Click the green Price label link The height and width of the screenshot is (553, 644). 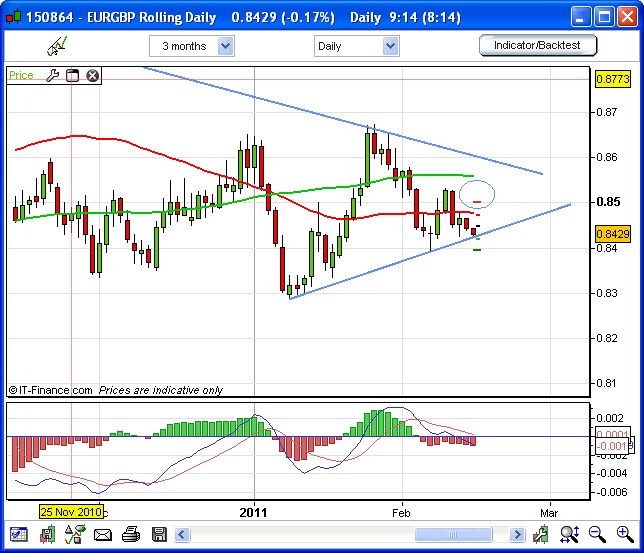[21, 75]
